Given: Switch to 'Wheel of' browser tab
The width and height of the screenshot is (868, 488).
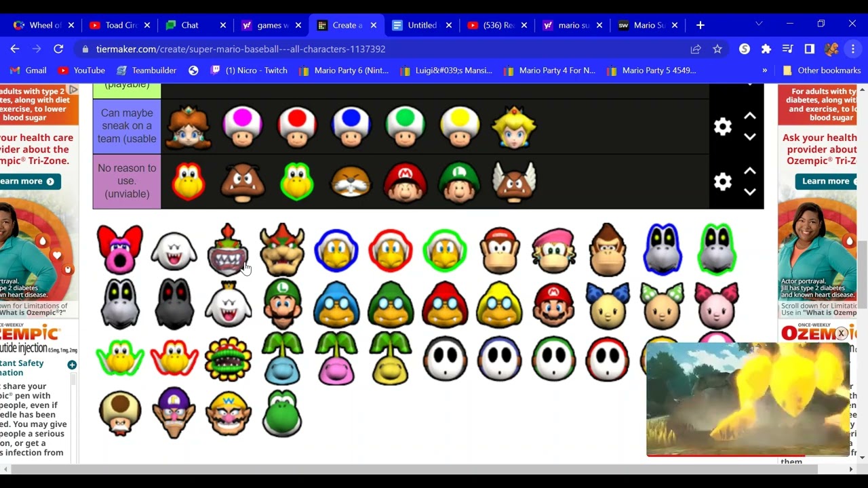Looking at the screenshot, I should coord(43,25).
